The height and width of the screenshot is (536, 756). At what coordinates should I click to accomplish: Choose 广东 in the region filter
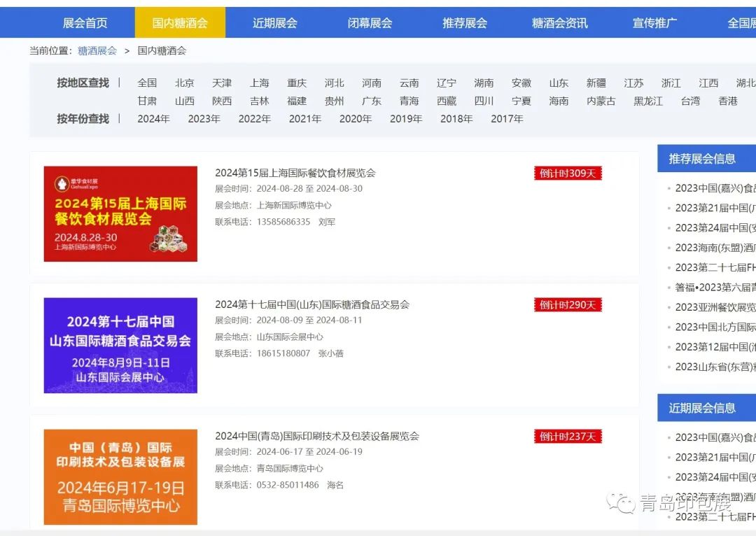(x=372, y=101)
